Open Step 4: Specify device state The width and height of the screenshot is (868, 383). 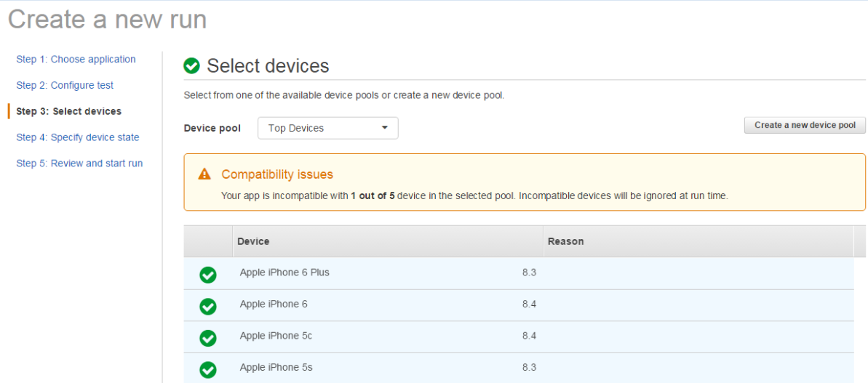(x=78, y=137)
